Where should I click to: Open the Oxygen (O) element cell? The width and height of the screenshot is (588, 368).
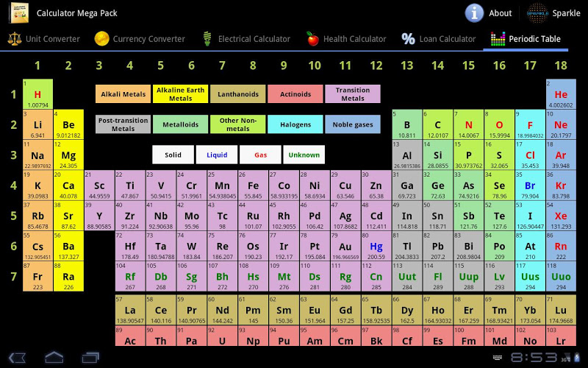pyautogui.click(x=499, y=124)
